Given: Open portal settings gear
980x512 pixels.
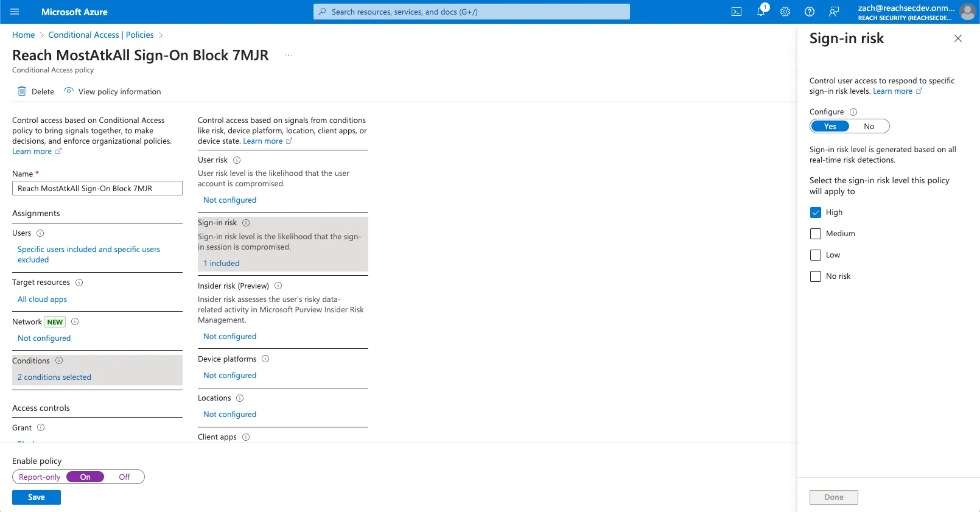Looking at the screenshot, I should [x=785, y=12].
